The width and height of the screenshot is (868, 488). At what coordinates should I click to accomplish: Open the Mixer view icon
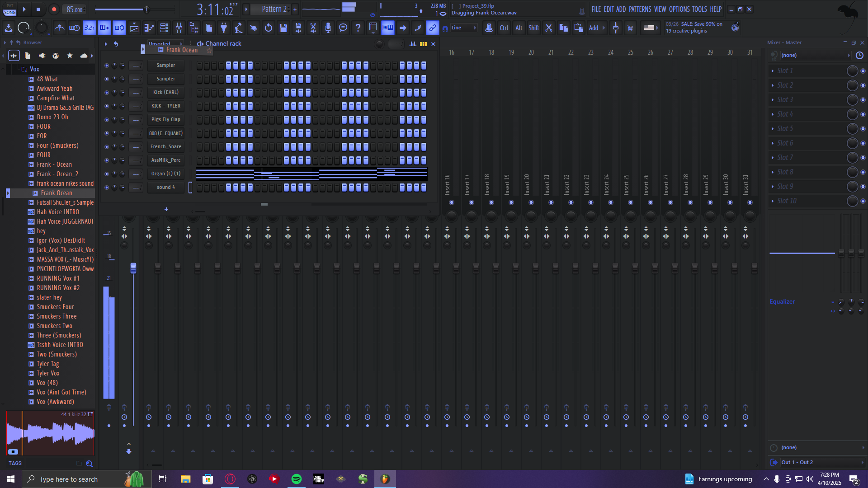pos(179,28)
